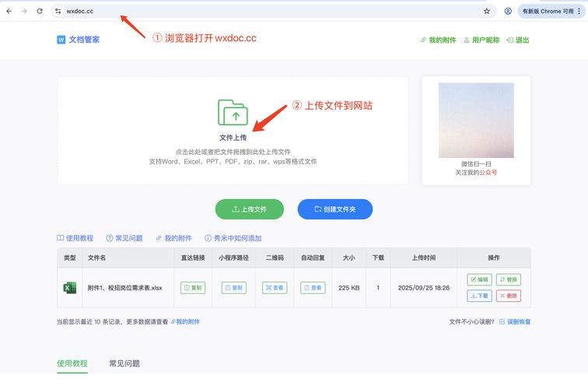Image resolution: width=588 pixels, height=389 pixels.
Task: Click the 有新版 Chrome 可用 update button
Action: coord(548,11)
